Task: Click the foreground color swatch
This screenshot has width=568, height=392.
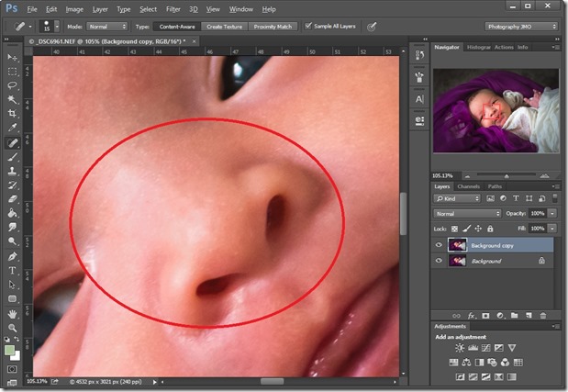Action: click(x=10, y=351)
